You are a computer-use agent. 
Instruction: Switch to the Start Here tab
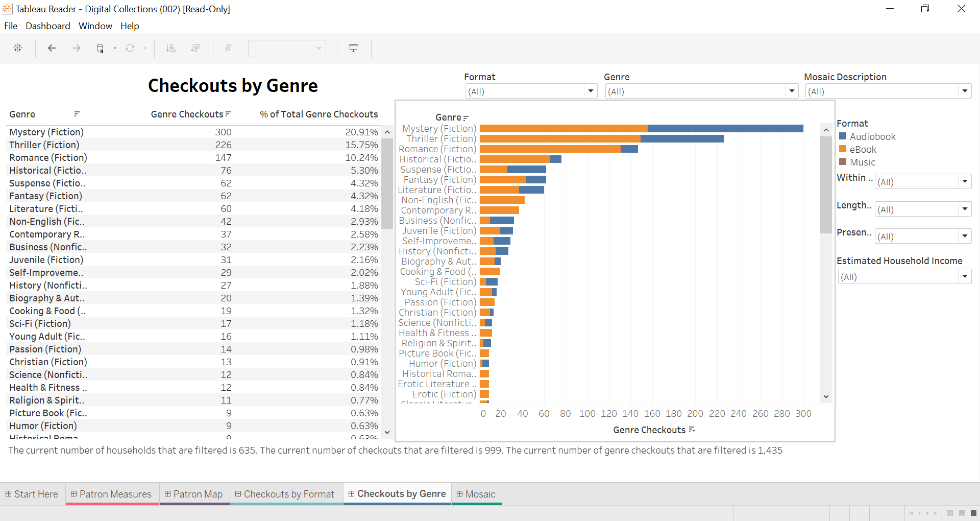coord(33,494)
